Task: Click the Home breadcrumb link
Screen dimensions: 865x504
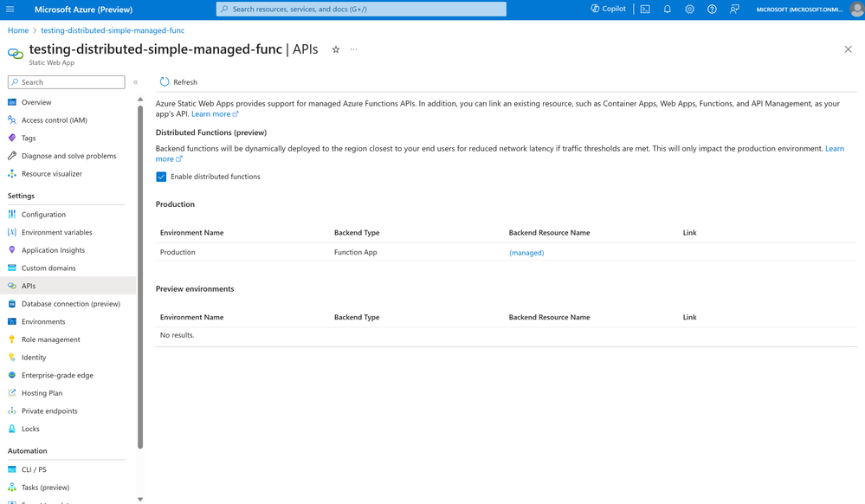Action: (x=18, y=30)
